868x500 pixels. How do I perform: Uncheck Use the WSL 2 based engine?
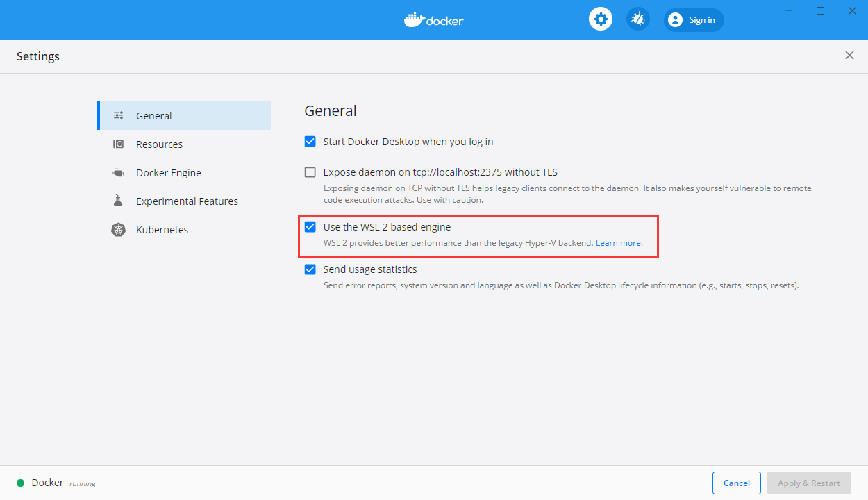pos(310,226)
